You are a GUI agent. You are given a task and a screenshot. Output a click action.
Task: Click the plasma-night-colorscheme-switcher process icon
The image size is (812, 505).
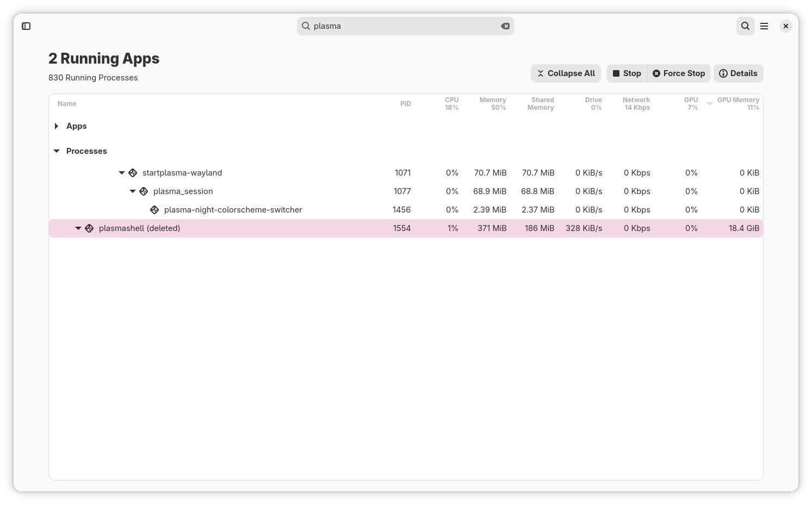point(154,210)
